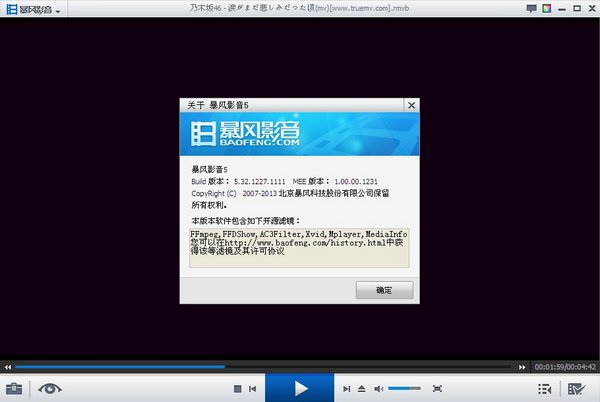Open the toolbox briefcase icon
This screenshot has height=402, width=600.
14,389
